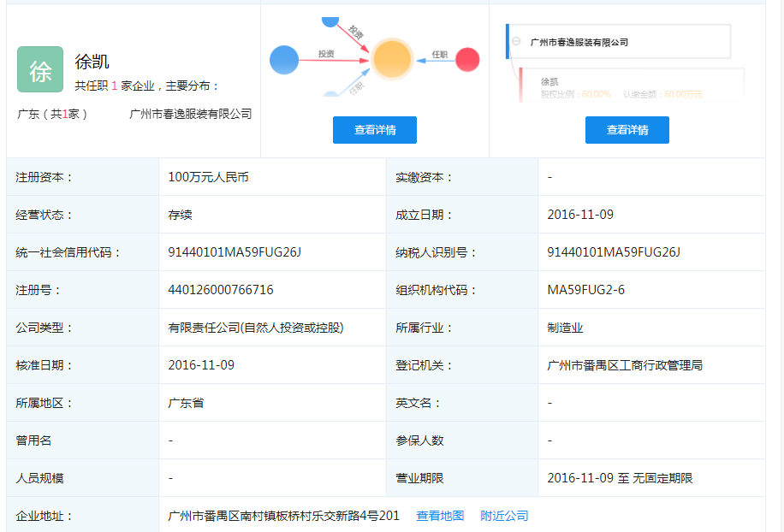
Task: Click the 公司类型 label
Action: click(x=44, y=328)
